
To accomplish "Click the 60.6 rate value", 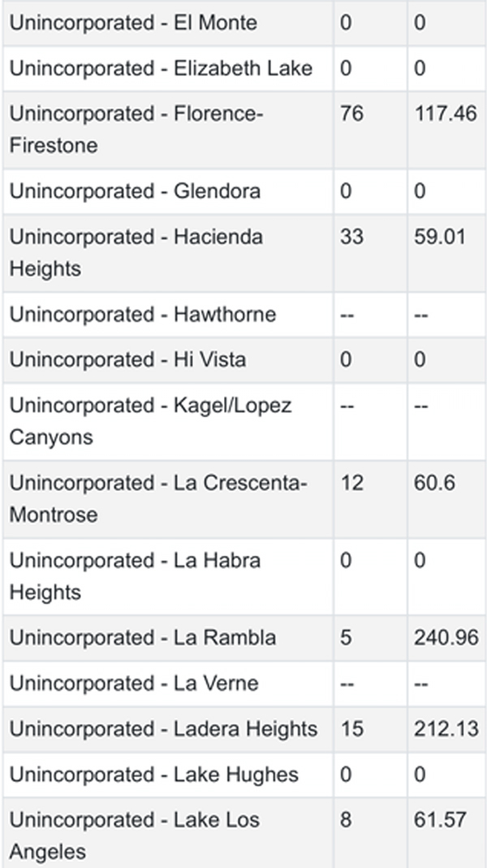I will pos(433,483).
